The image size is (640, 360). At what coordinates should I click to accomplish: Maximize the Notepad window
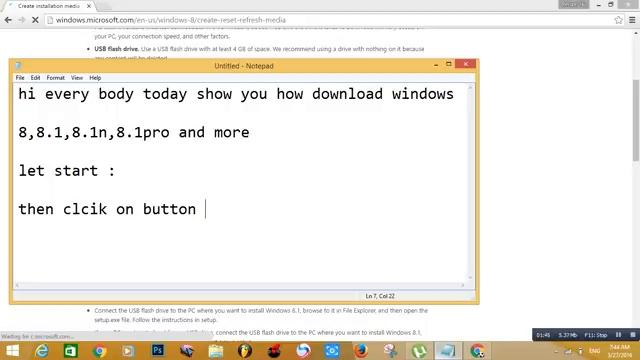pyautogui.click(x=449, y=64)
